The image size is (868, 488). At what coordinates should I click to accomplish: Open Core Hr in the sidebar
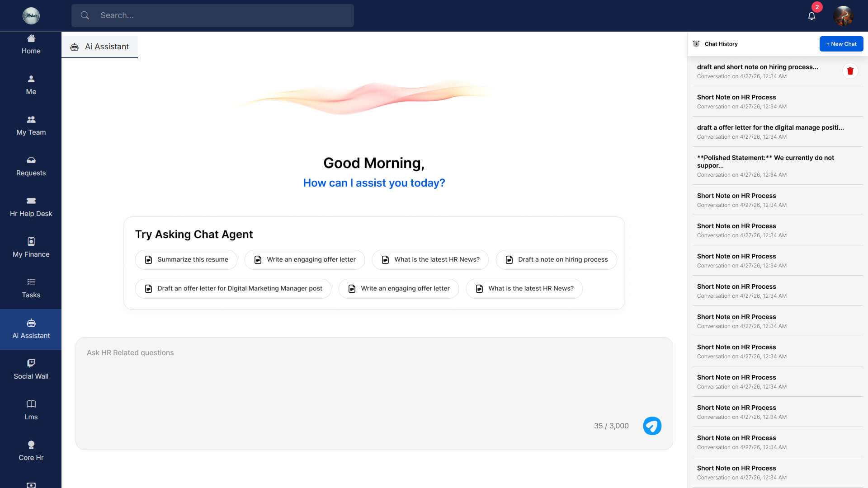(x=31, y=451)
